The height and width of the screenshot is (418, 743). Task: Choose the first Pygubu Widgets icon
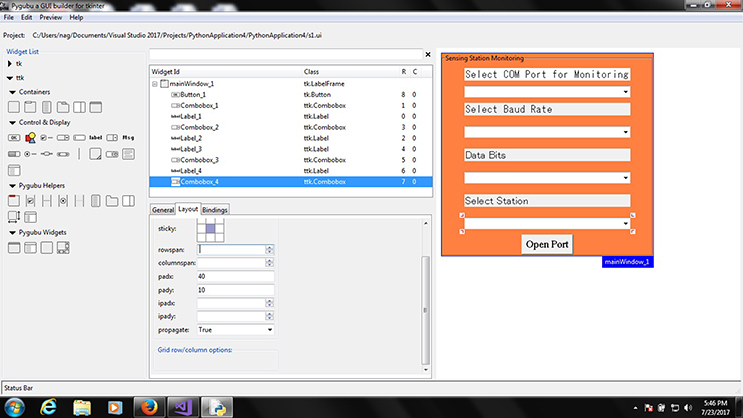[x=14, y=247]
